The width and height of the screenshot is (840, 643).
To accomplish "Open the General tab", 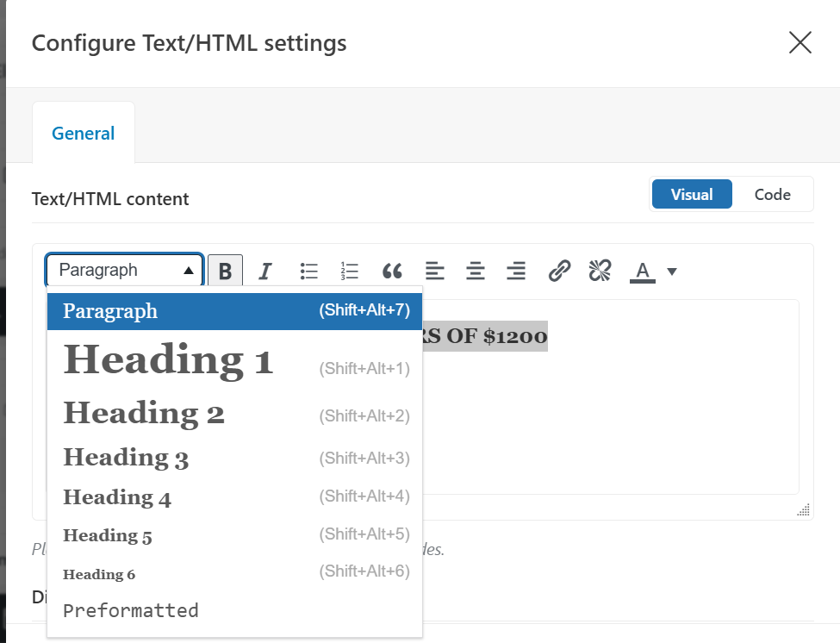I will (83, 133).
